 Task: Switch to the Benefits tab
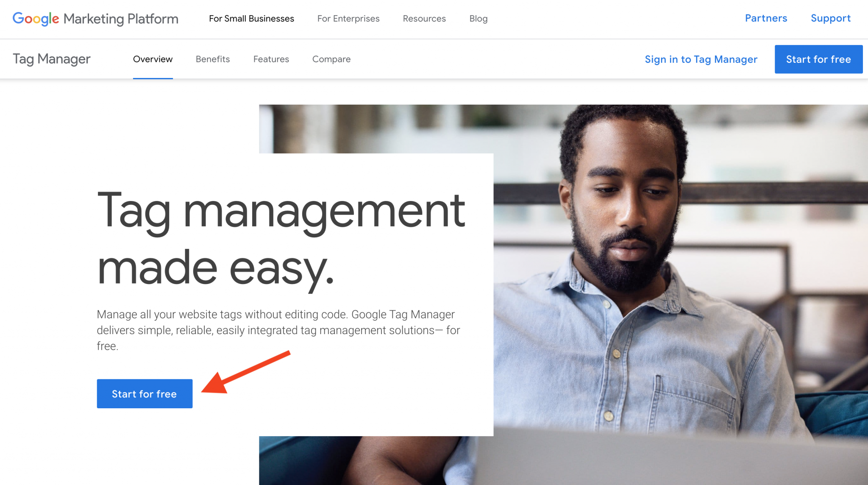212,59
